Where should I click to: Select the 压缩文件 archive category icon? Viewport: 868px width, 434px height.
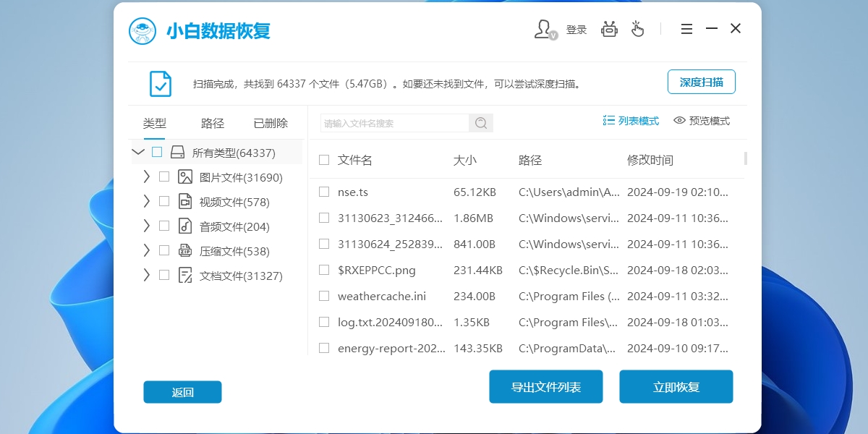pos(184,251)
